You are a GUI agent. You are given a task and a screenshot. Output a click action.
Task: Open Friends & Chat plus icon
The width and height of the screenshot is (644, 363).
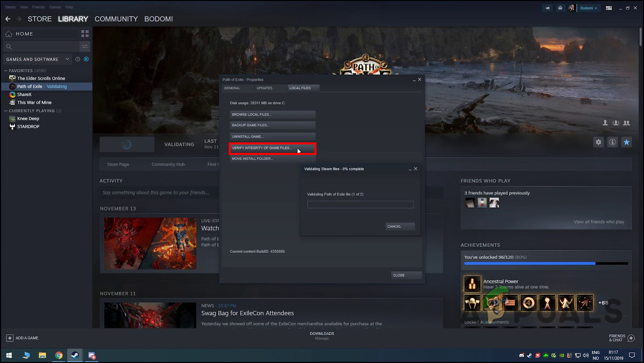click(632, 338)
